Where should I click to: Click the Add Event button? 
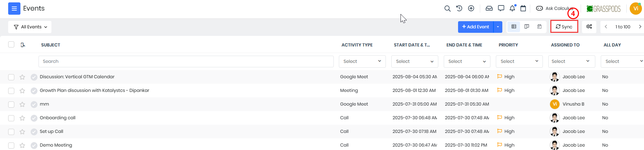(x=476, y=27)
